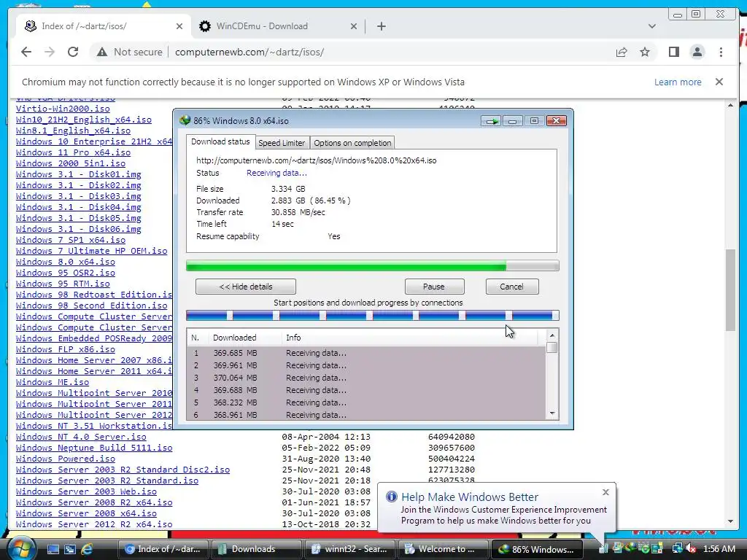Close the WinCDEmu - Download tab

pos(354,26)
